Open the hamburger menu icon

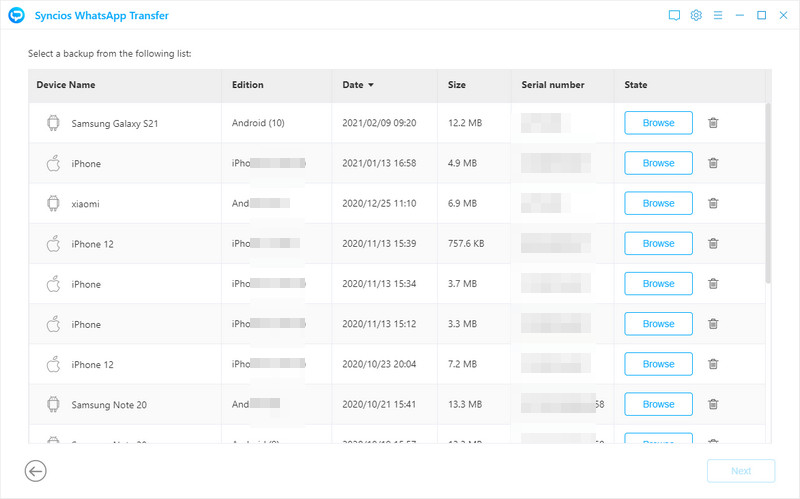coord(718,15)
